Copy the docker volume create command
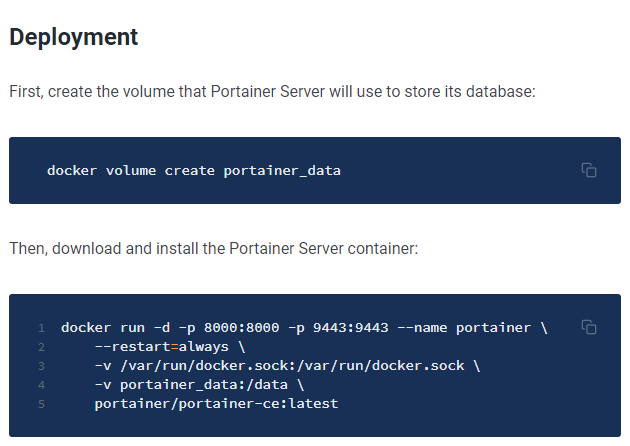Screen dimensions: 630x446 [x=589, y=170]
